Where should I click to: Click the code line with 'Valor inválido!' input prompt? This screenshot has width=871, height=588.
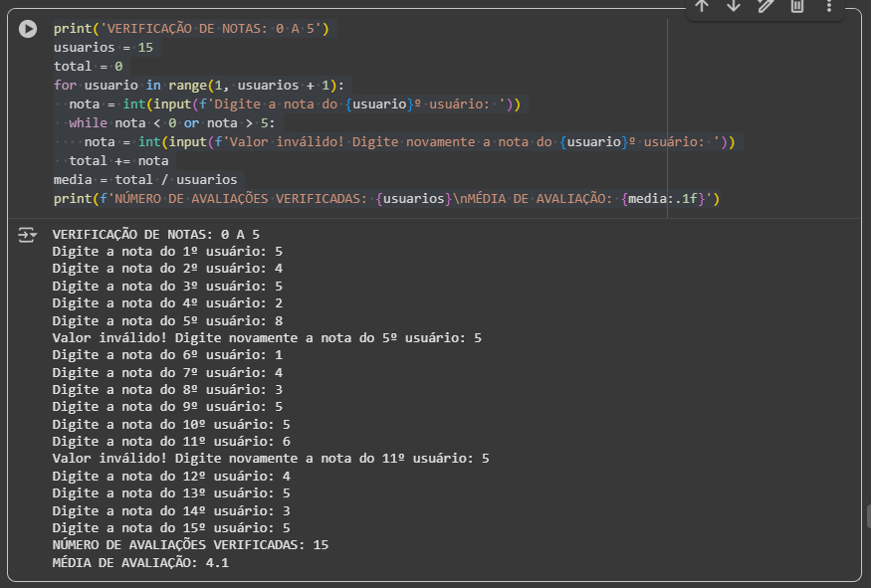409,141
